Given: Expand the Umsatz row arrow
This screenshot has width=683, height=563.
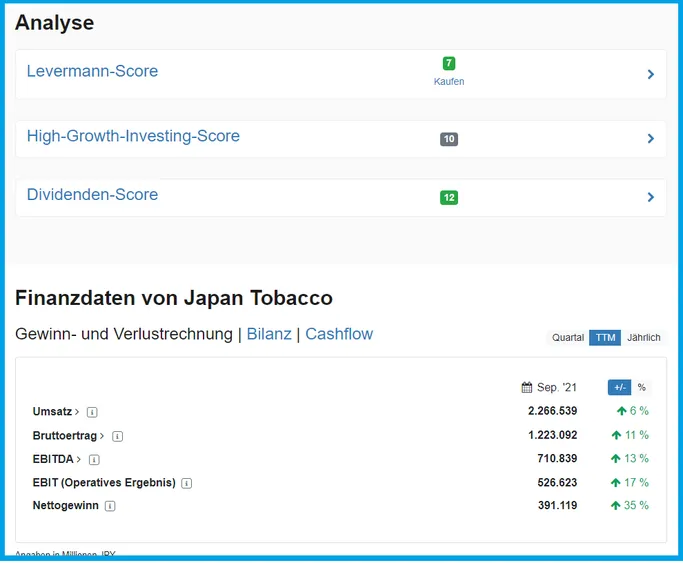Looking at the screenshot, I should (x=77, y=411).
